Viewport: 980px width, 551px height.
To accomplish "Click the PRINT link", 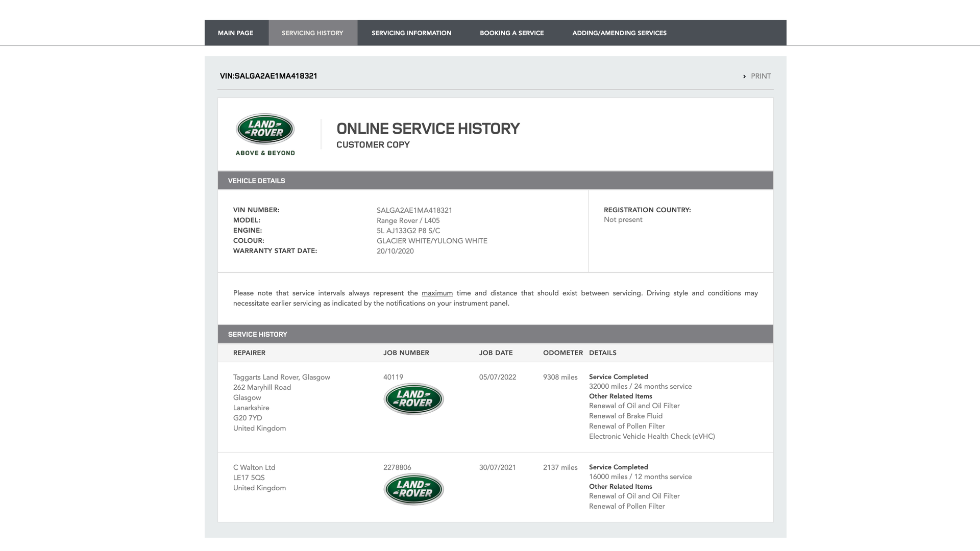I will pos(761,77).
